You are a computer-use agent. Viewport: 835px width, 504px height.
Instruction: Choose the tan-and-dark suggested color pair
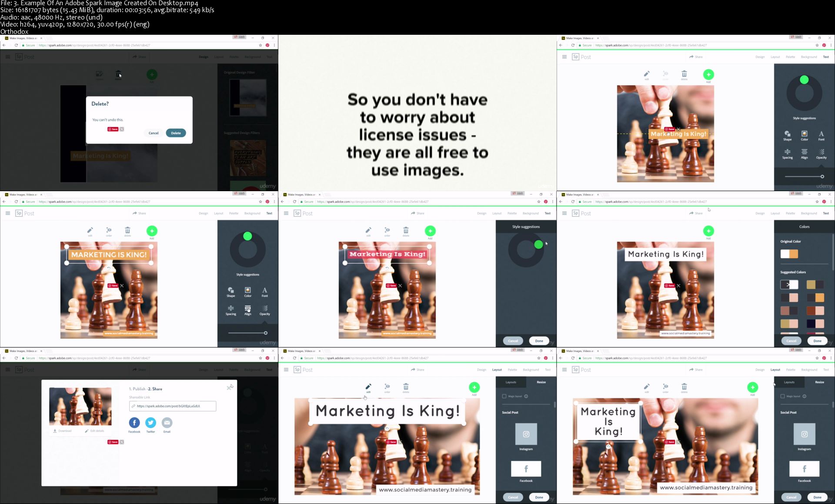tap(815, 285)
